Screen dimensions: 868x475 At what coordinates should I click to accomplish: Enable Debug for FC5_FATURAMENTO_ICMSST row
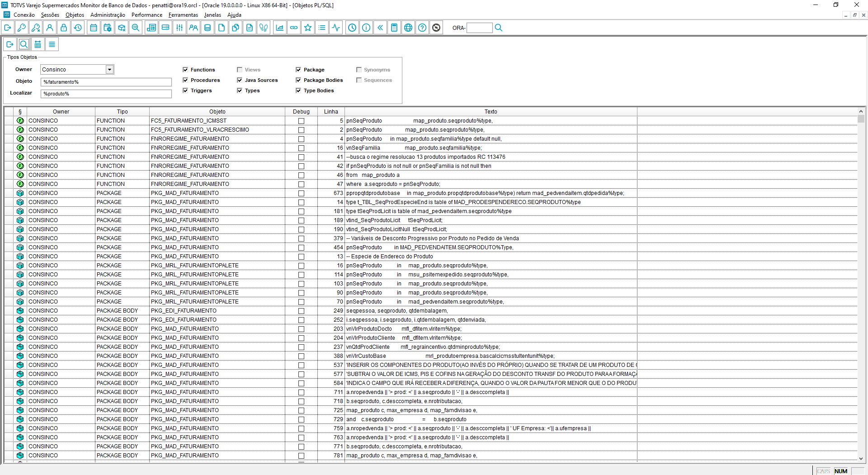click(301, 121)
